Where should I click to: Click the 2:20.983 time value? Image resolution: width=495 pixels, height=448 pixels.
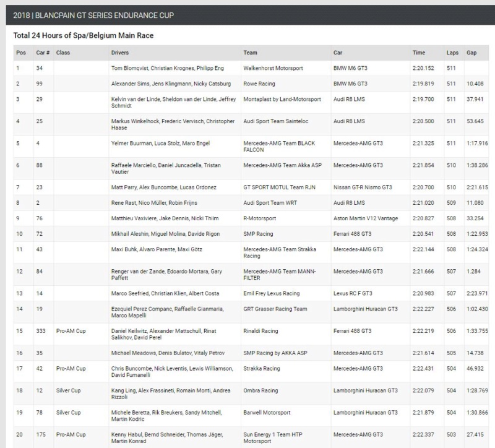pos(423,293)
